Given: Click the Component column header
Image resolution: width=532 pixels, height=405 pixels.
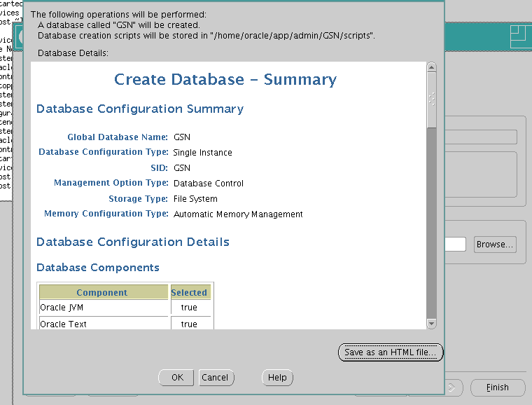Looking at the screenshot, I should (x=104, y=292).
